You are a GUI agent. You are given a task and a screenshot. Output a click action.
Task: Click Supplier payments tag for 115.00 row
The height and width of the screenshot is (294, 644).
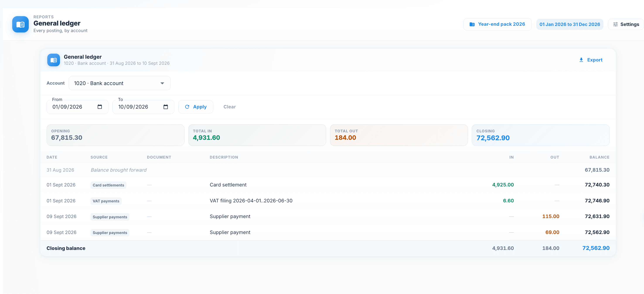click(110, 217)
